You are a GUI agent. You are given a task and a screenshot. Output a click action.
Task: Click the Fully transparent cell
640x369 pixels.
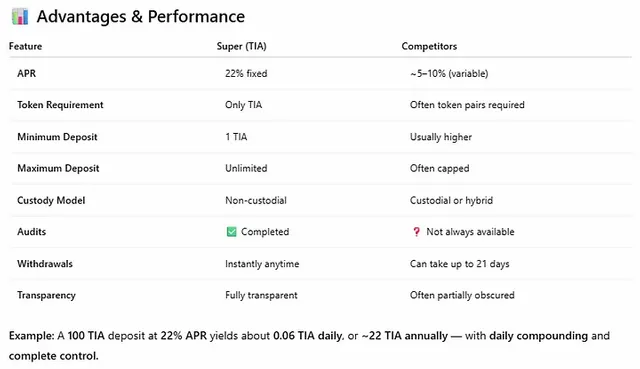[x=261, y=295]
